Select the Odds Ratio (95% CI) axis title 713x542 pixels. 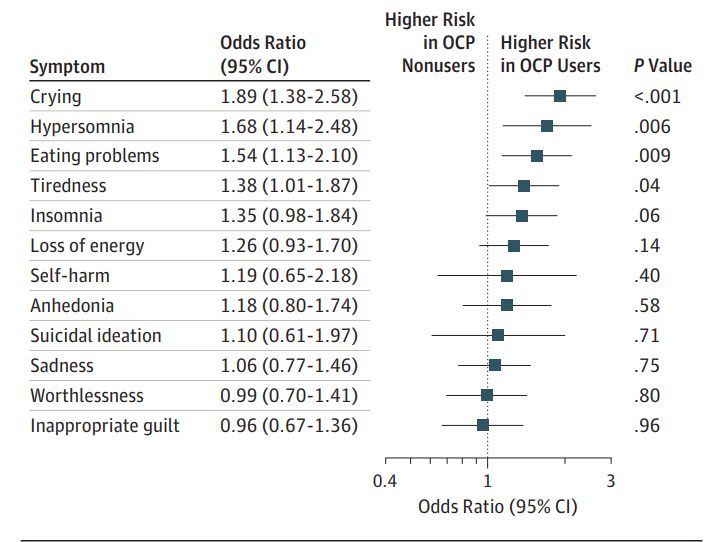(x=497, y=506)
